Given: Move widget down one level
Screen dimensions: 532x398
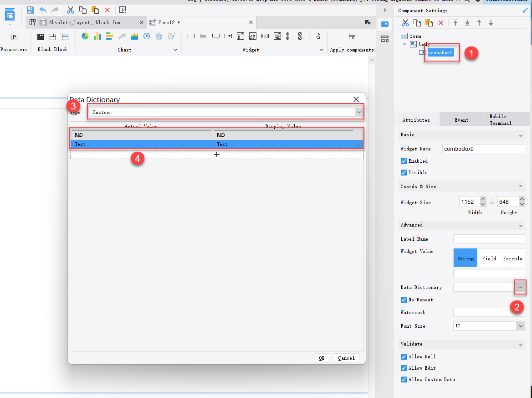Looking at the screenshot, I should click(x=491, y=23).
